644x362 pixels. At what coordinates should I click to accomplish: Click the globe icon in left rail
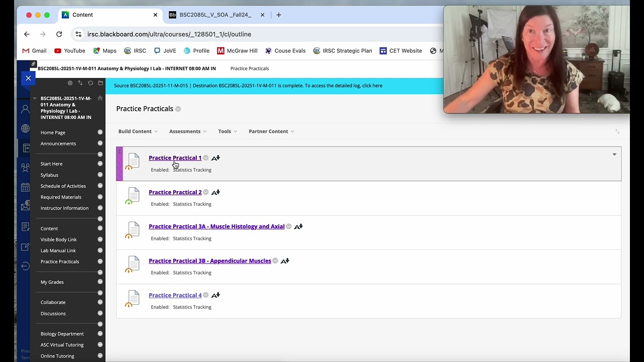tap(25, 128)
